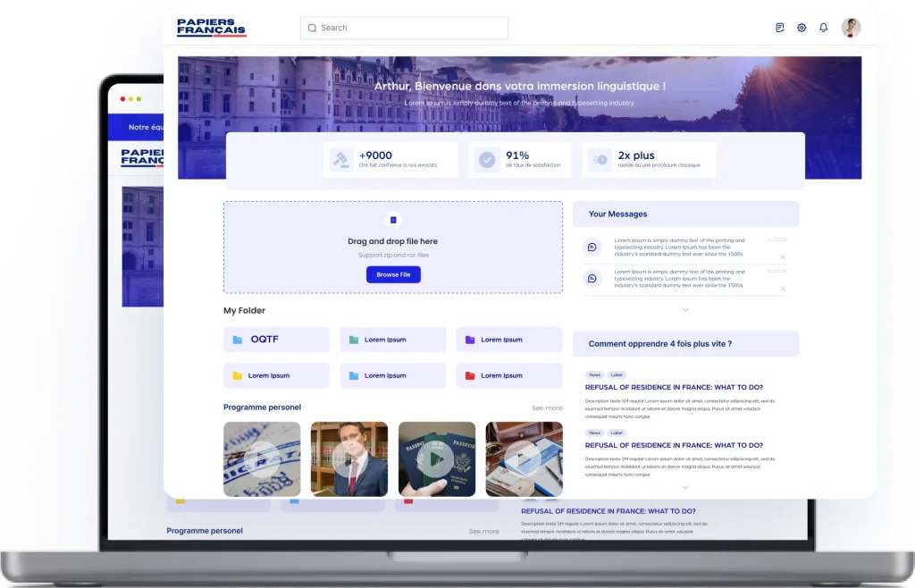
Task: Click the Search input field
Action: click(x=404, y=28)
